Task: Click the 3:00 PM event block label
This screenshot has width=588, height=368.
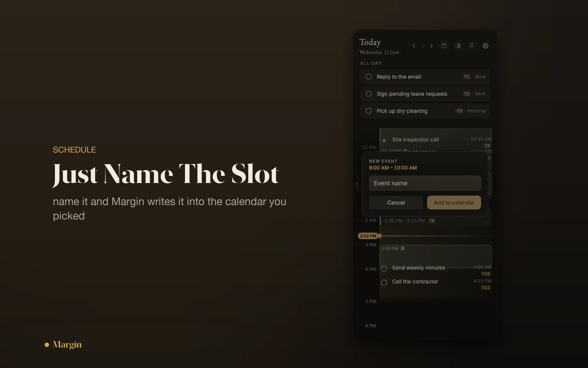Action: click(390, 248)
